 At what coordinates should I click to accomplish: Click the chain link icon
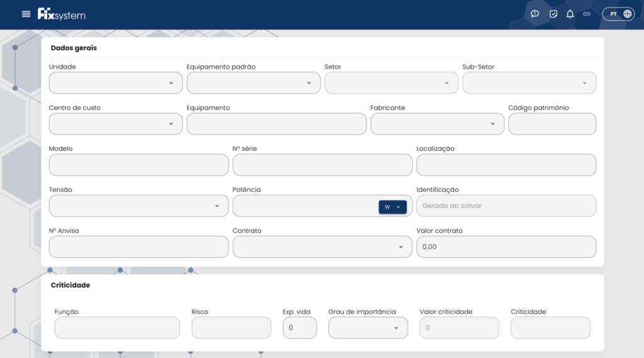[x=587, y=14]
